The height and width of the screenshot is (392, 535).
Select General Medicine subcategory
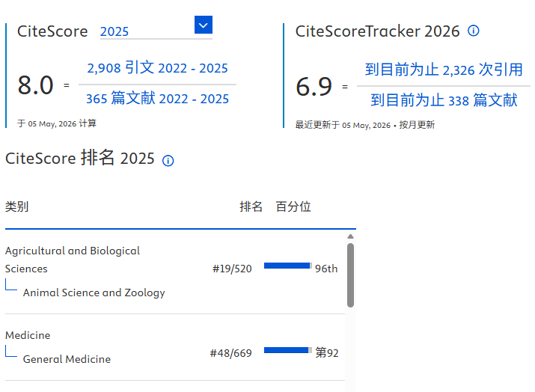[67, 359]
